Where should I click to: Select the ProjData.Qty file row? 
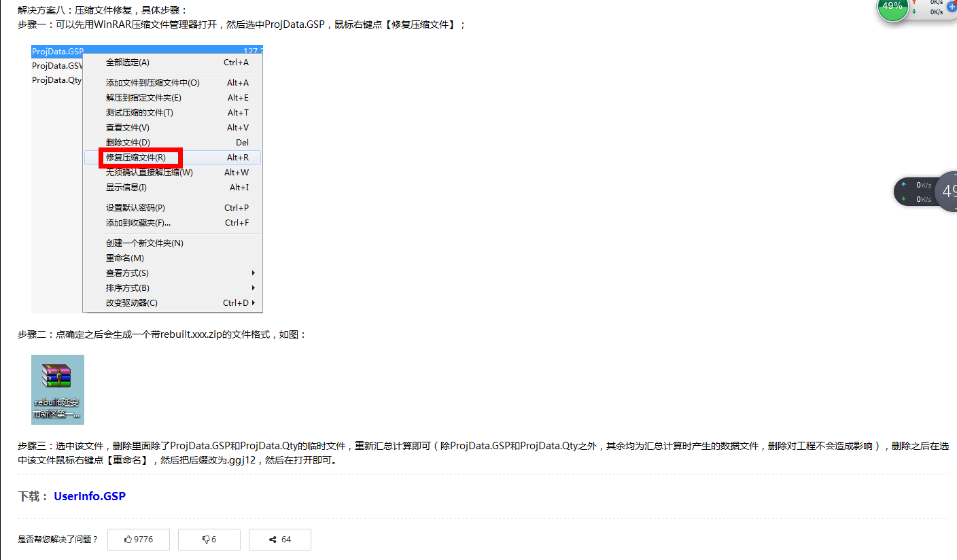57,80
